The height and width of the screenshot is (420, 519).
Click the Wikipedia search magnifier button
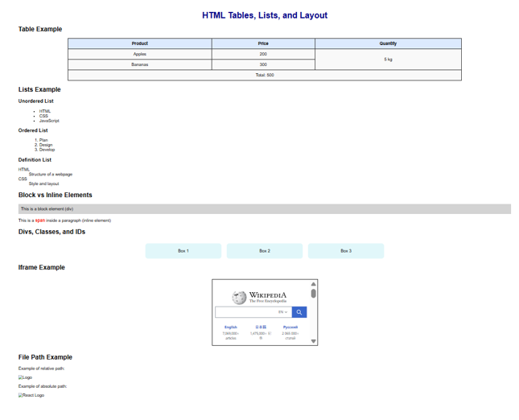[x=299, y=312]
